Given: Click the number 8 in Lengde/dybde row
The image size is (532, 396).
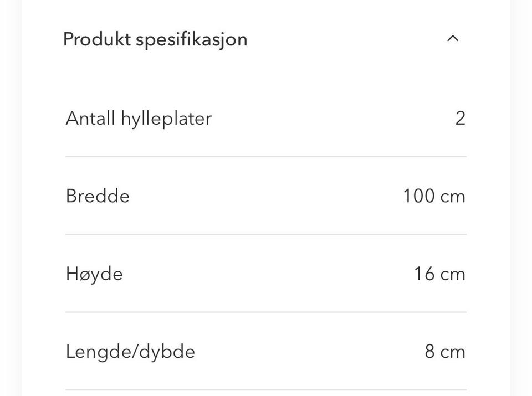Looking at the screenshot, I should [x=429, y=352].
